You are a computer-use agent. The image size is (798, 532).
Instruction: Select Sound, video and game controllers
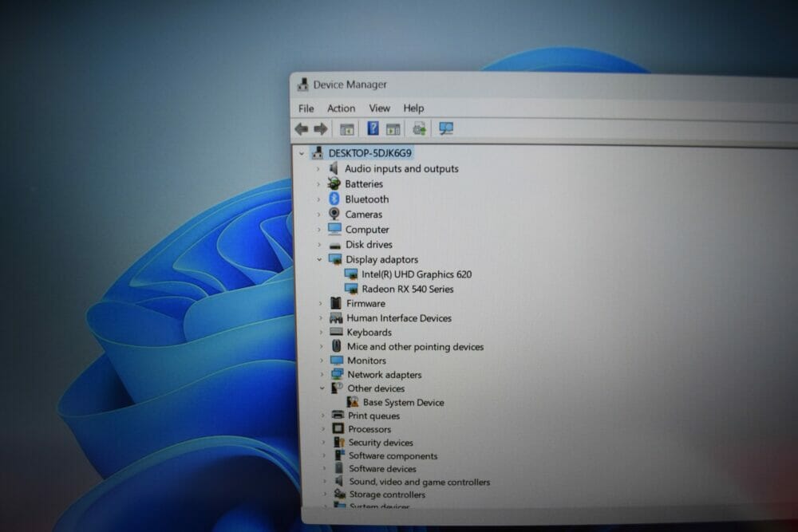[420, 482]
